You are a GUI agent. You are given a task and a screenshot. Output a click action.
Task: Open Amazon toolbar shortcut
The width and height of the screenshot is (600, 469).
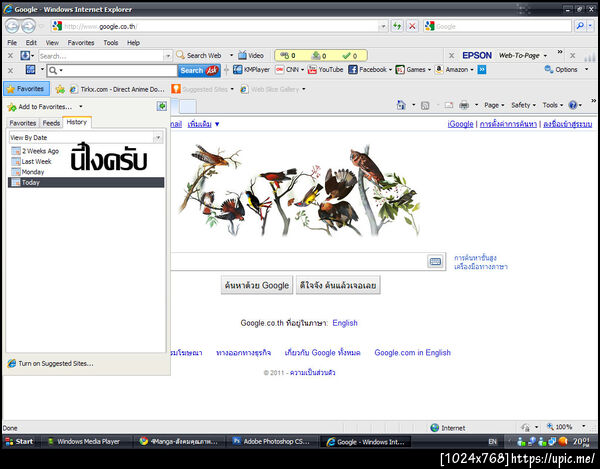coord(454,70)
